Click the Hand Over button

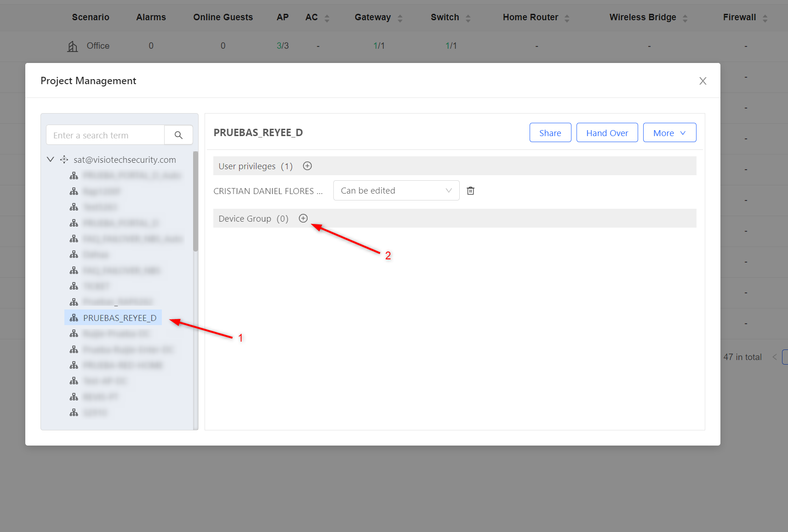[x=607, y=132]
